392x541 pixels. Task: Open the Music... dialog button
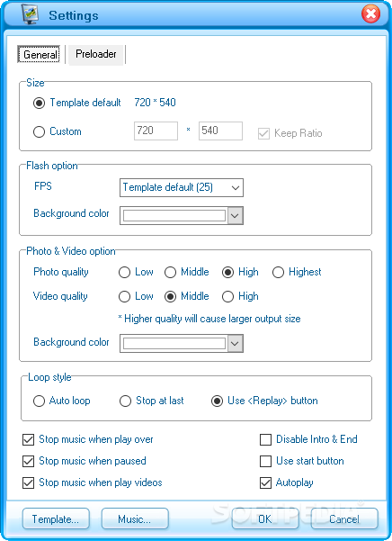(135, 518)
